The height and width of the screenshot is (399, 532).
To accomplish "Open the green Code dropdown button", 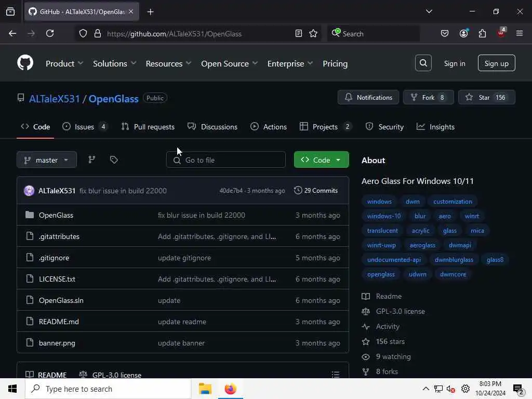I will tap(321, 160).
